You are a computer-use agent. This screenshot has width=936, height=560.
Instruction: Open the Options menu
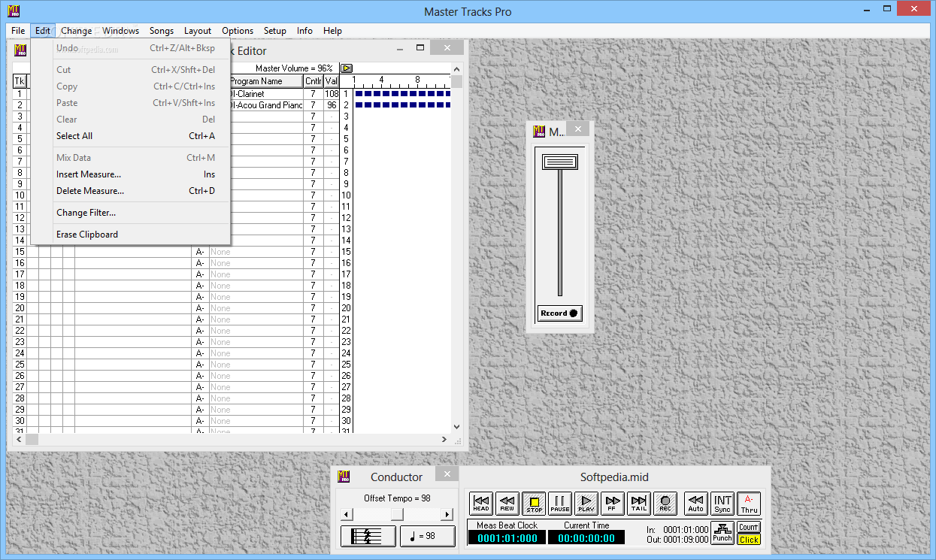(x=238, y=31)
